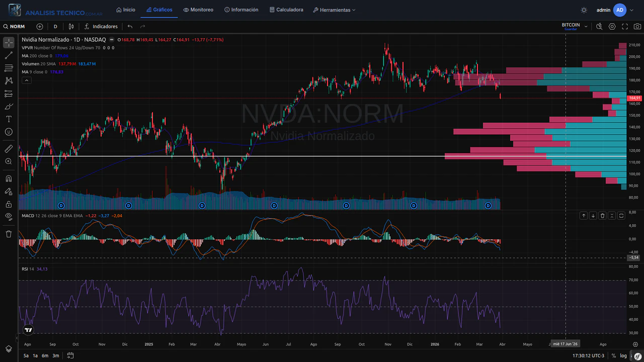Select the ruler measure tool
This screenshot has width=644, height=362.
point(9,149)
